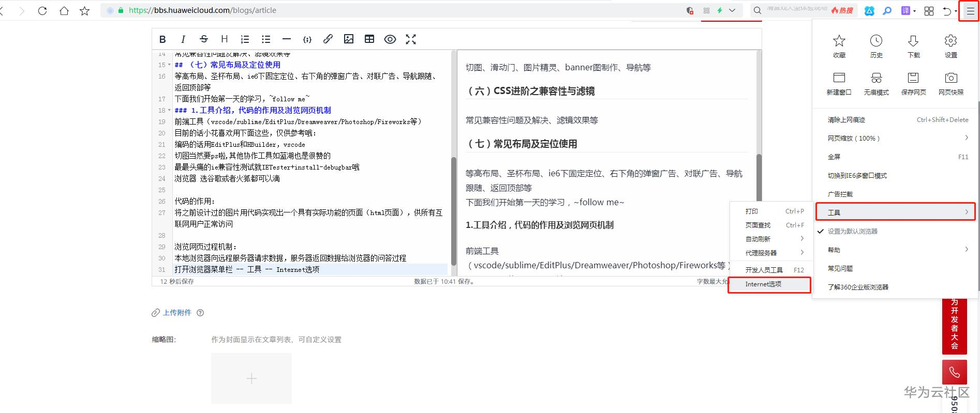Image resolution: width=980 pixels, height=413 pixels.
Task: Open the 热搜 hot search button
Action: pyautogui.click(x=842, y=10)
